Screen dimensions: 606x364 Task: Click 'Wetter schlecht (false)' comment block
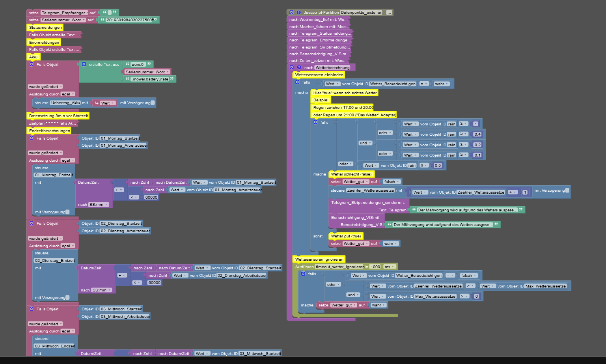point(351,174)
